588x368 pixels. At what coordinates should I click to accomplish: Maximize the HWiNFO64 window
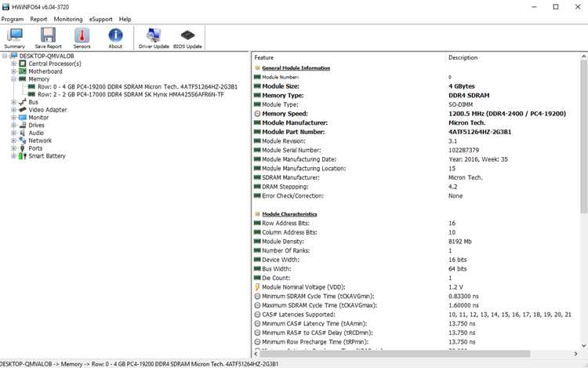(556, 7)
